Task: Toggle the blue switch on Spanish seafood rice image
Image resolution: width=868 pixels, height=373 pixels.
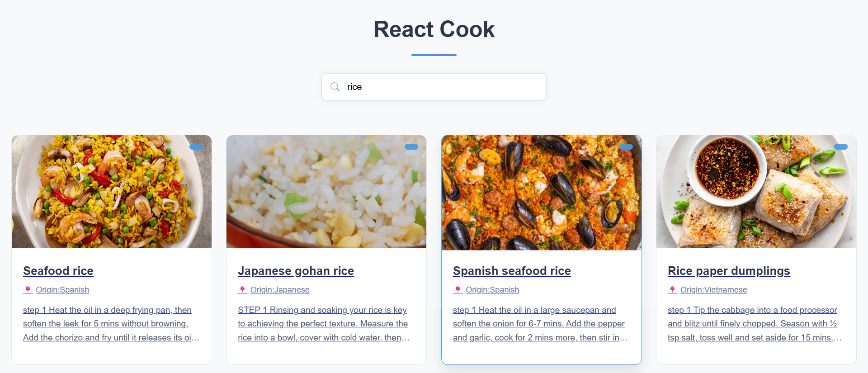Action: point(627,146)
